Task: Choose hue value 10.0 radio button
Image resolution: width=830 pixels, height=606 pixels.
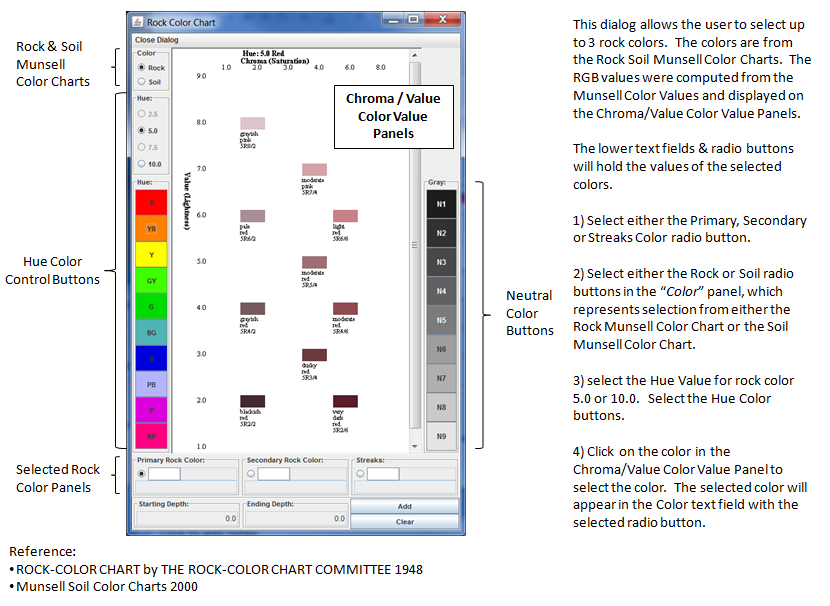Action: [141, 164]
